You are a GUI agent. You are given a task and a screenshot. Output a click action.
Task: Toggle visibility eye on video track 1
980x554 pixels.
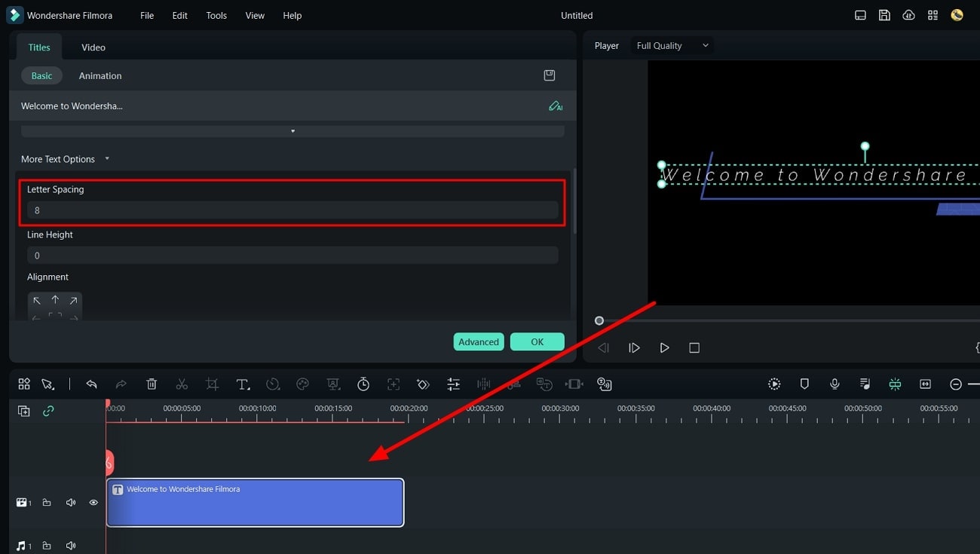coord(93,503)
